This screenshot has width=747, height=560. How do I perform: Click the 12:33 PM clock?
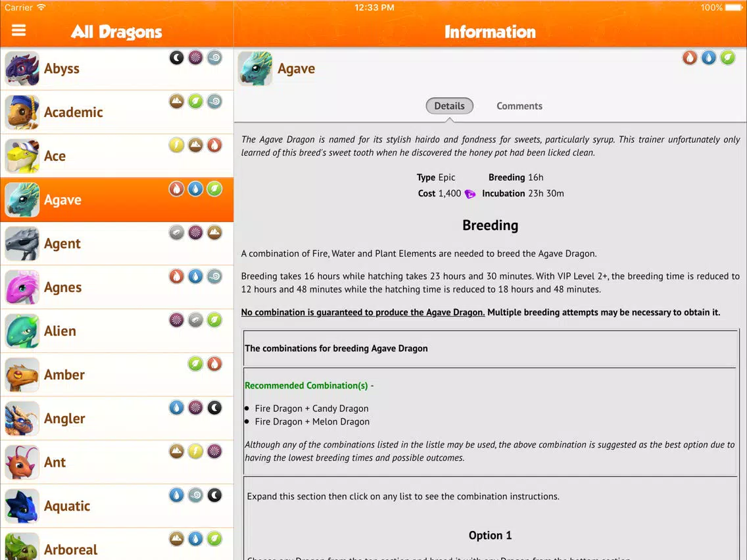pyautogui.click(x=374, y=8)
